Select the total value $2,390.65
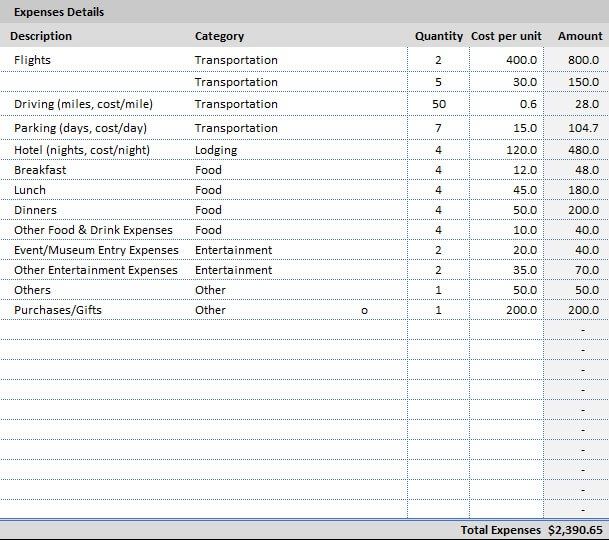Screen dimensions: 609x540 coord(575,530)
